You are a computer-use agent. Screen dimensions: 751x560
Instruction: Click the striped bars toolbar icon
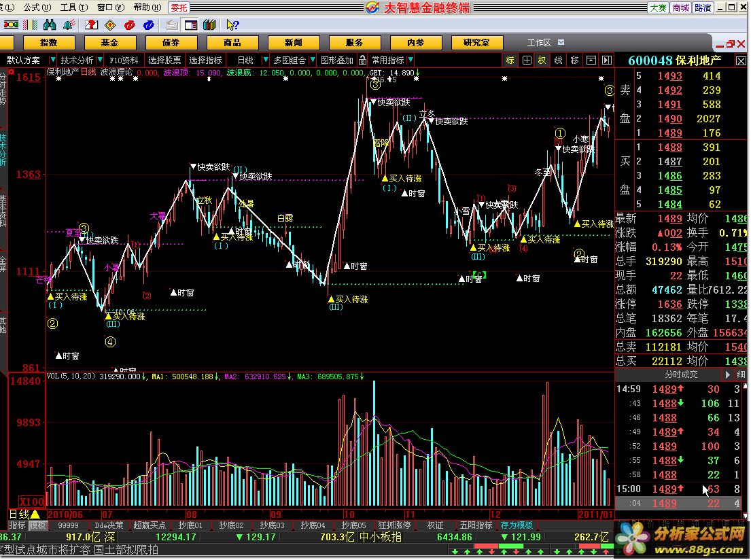(31, 24)
